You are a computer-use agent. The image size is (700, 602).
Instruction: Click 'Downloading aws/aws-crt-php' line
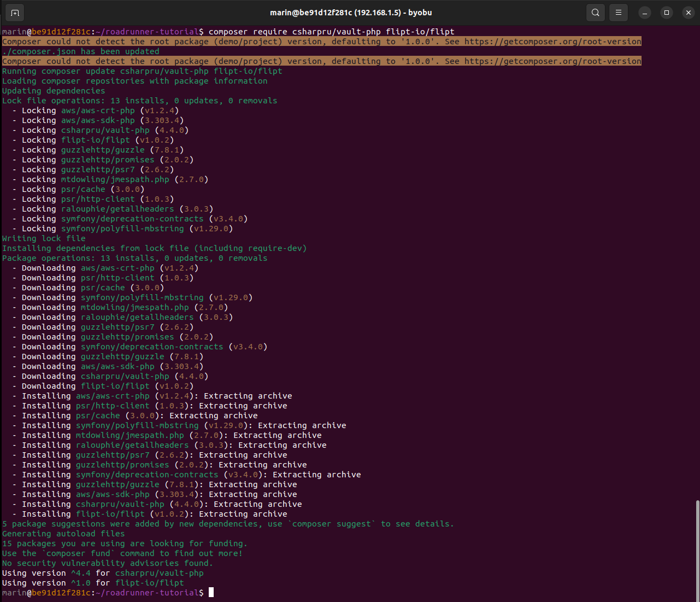point(105,268)
